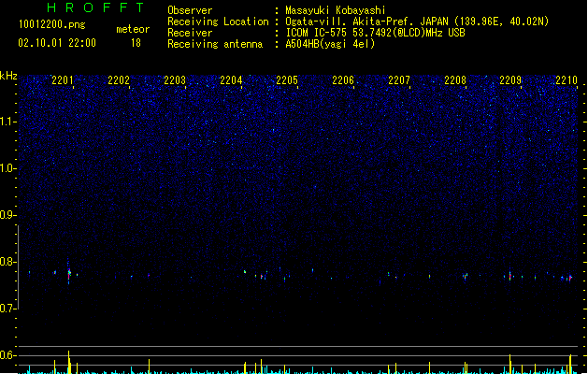Click the 0.8 kHz axis label
Image resolution: width=588 pixels, height=374 pixels.
click(x=7, y=262)
